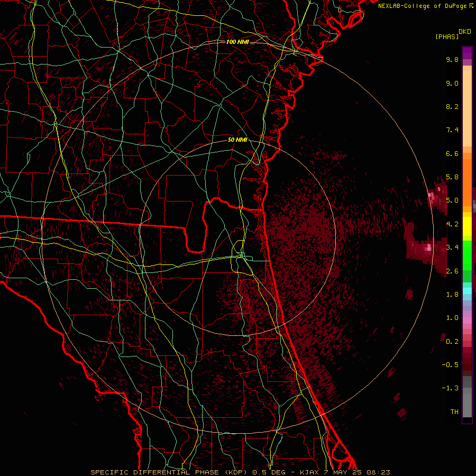476x476 pixels.
Task: Select the 1.0 scale value
Action: coord(452,318)
